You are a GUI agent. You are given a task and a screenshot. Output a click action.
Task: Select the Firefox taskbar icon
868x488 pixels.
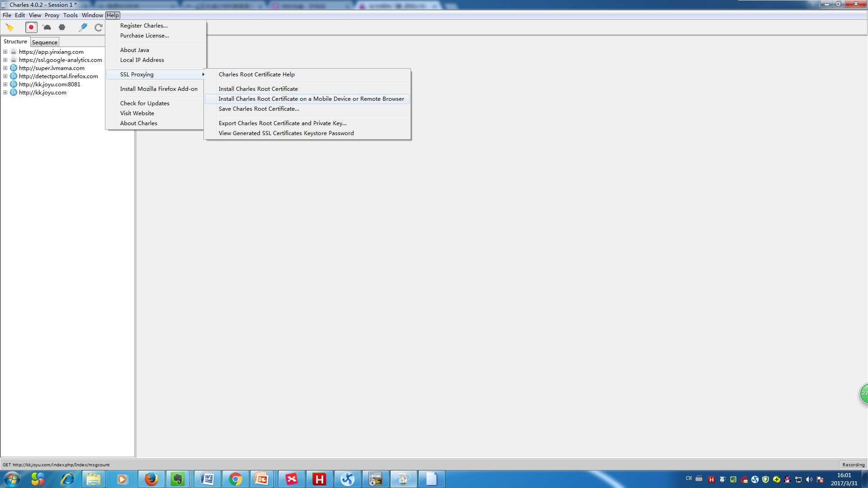pos(151,479)
